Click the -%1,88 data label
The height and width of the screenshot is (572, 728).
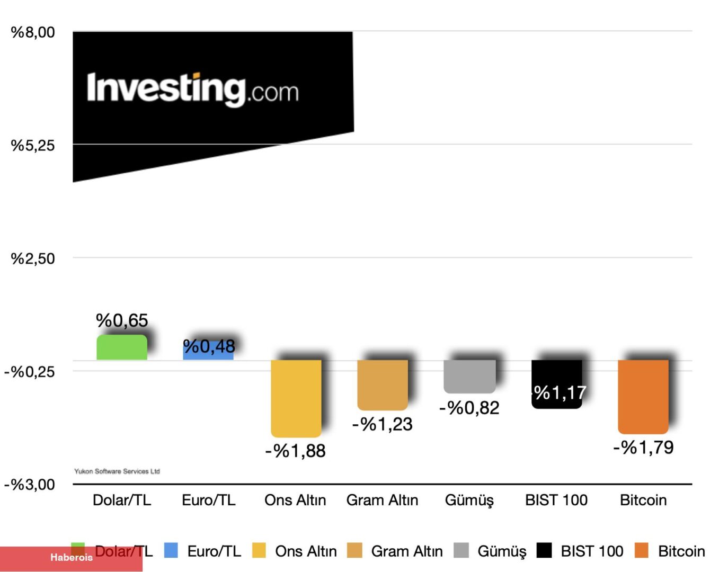point(295,451)
